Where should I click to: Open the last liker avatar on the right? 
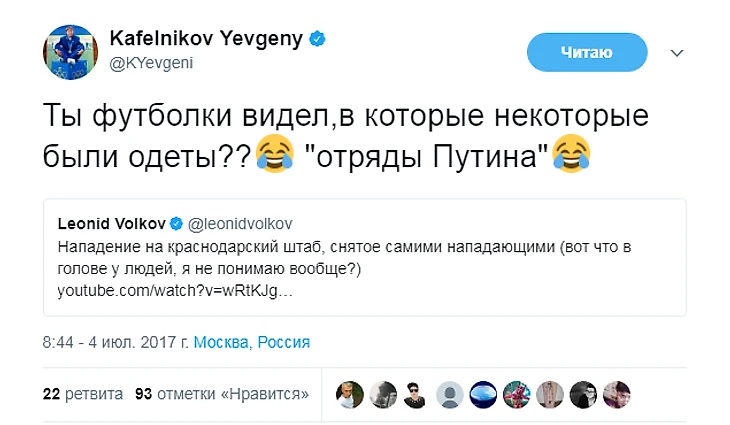tap(618, 393)
